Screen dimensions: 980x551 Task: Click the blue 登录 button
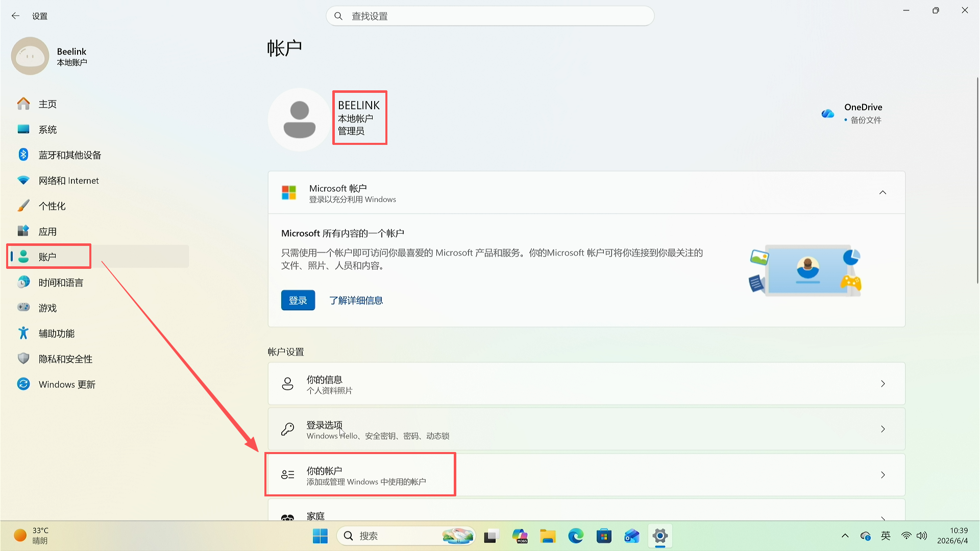(298, 300)
